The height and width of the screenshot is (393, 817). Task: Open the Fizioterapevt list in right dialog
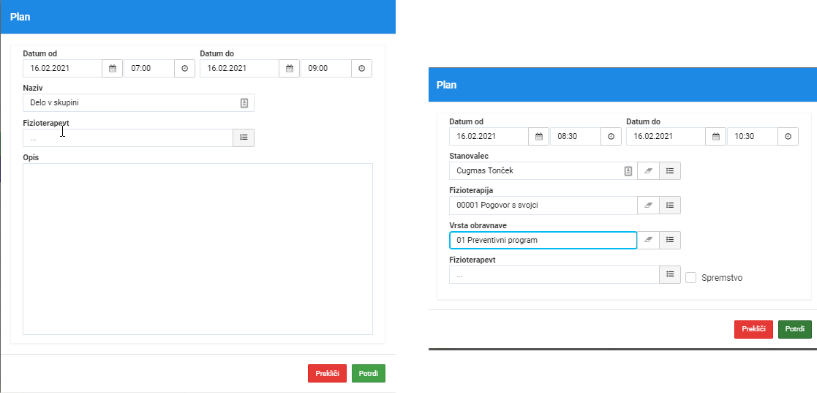click(670, 275)
